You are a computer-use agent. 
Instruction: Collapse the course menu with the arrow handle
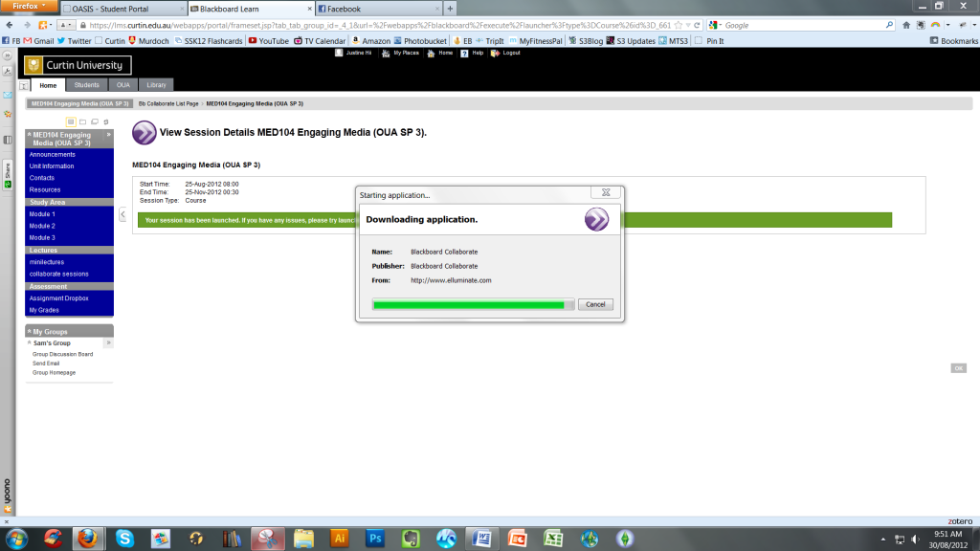coord(122,215)
